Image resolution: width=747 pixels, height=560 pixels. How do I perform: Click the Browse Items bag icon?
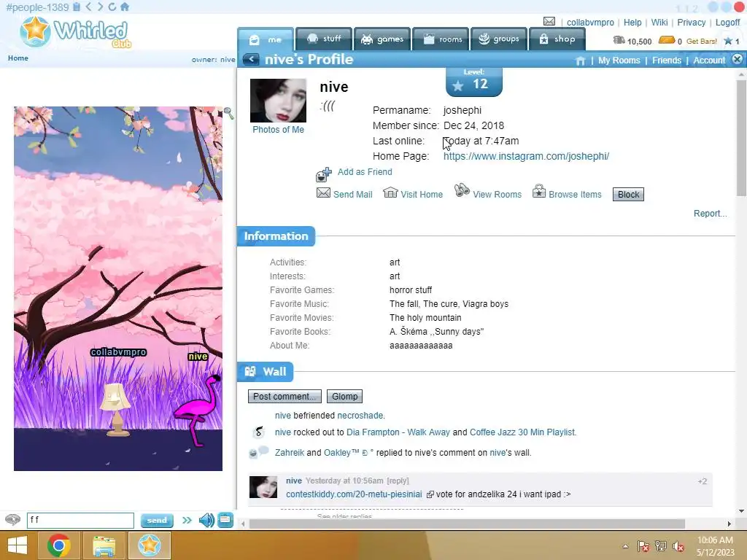(539, 191)
